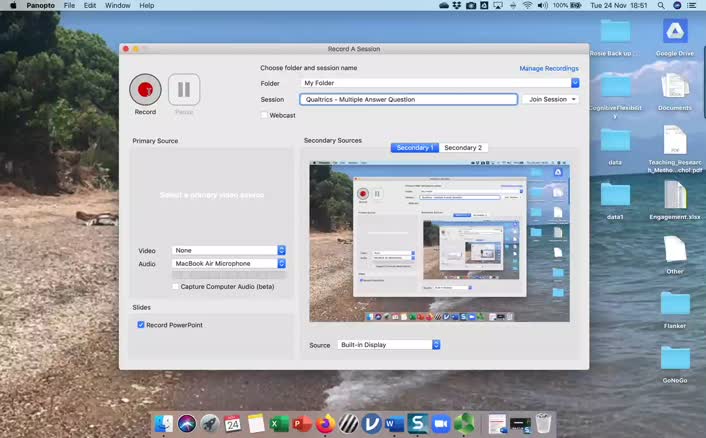
Task: Enable the Webcast checkbox
Action: tap(264, 115)
